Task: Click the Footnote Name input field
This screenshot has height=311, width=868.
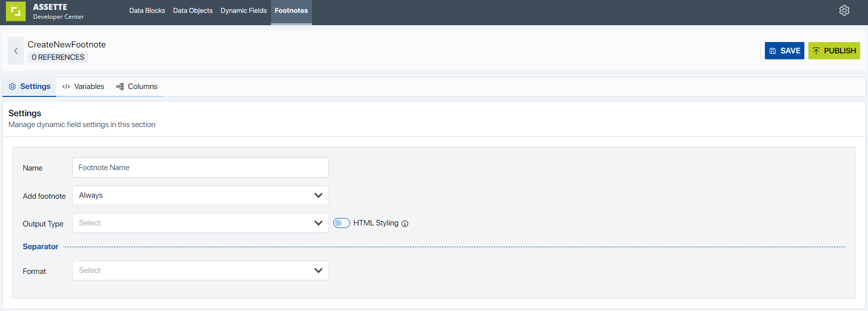Action: point(200,168)
